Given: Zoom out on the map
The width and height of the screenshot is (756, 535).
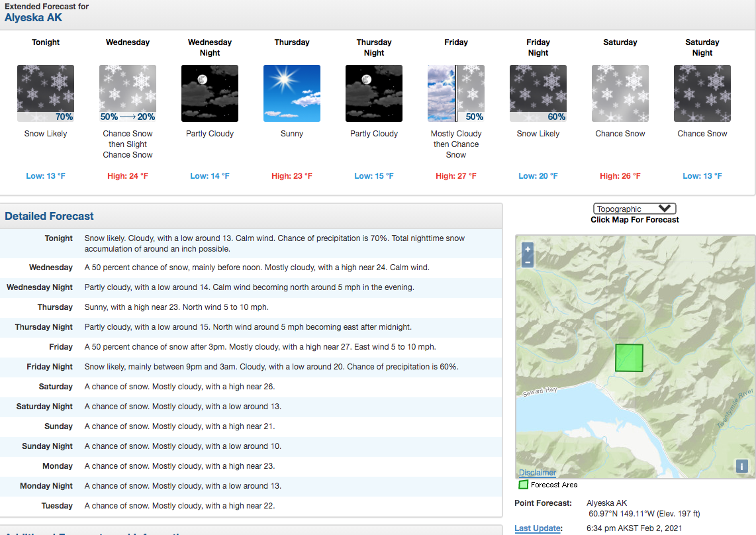Looking at the screenshot, I should click(x=528, y=262).
